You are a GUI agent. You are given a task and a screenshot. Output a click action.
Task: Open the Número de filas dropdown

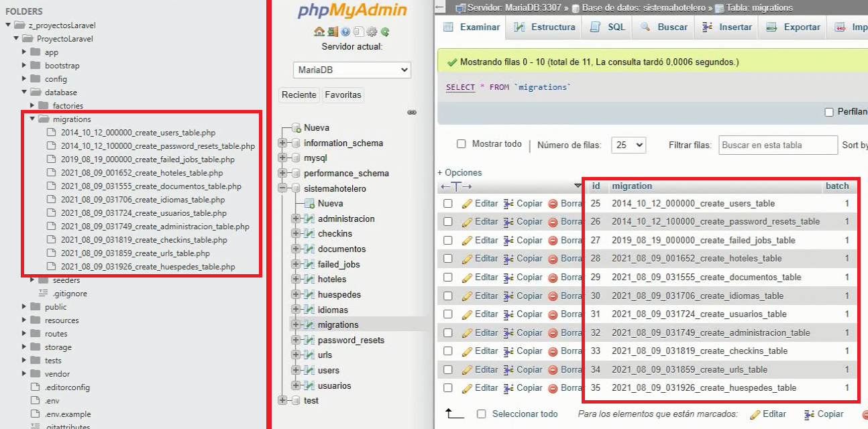[x=629, y=145]
